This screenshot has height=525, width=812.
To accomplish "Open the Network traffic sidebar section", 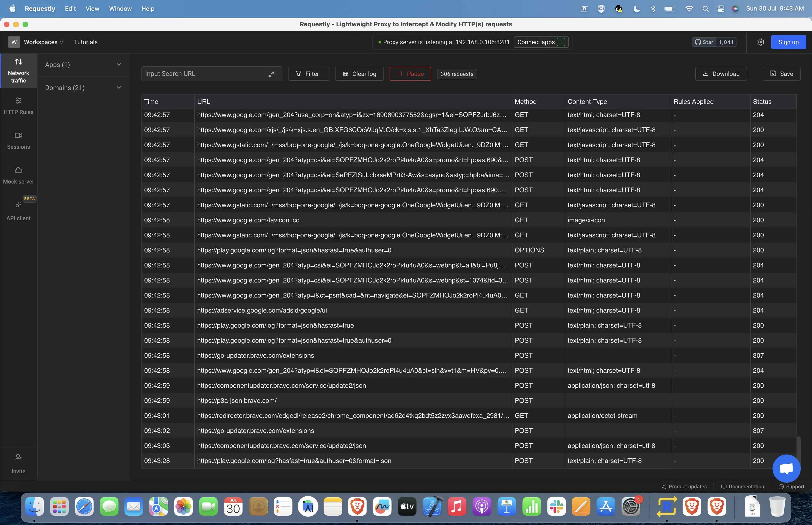I will [x=18, y=71].
